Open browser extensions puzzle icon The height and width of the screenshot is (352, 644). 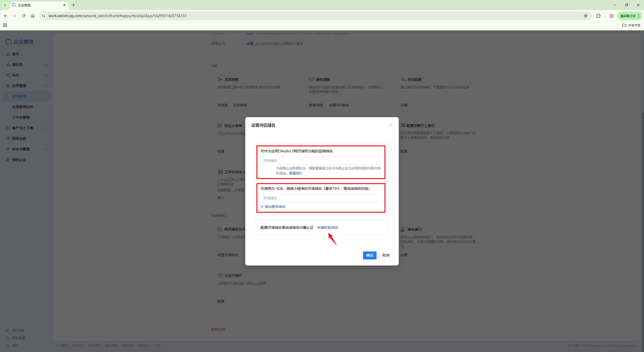click(598, 16)
